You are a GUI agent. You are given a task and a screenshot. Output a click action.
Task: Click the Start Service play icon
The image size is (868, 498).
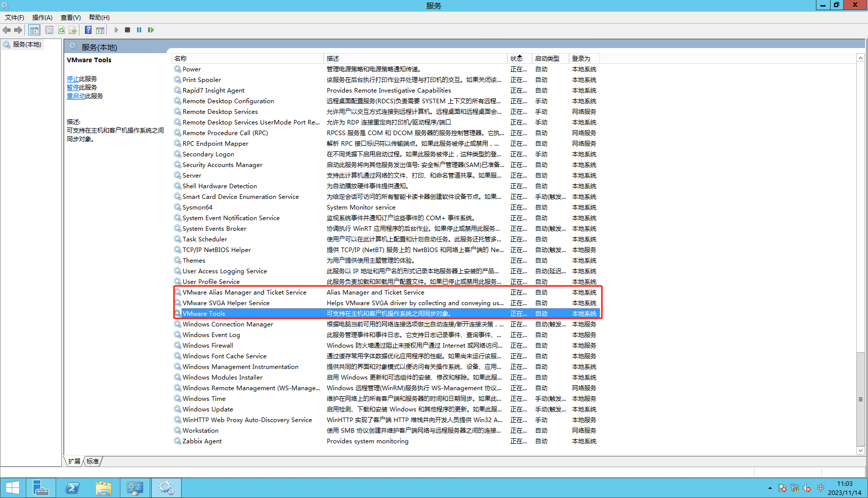[x=116, y=30]
